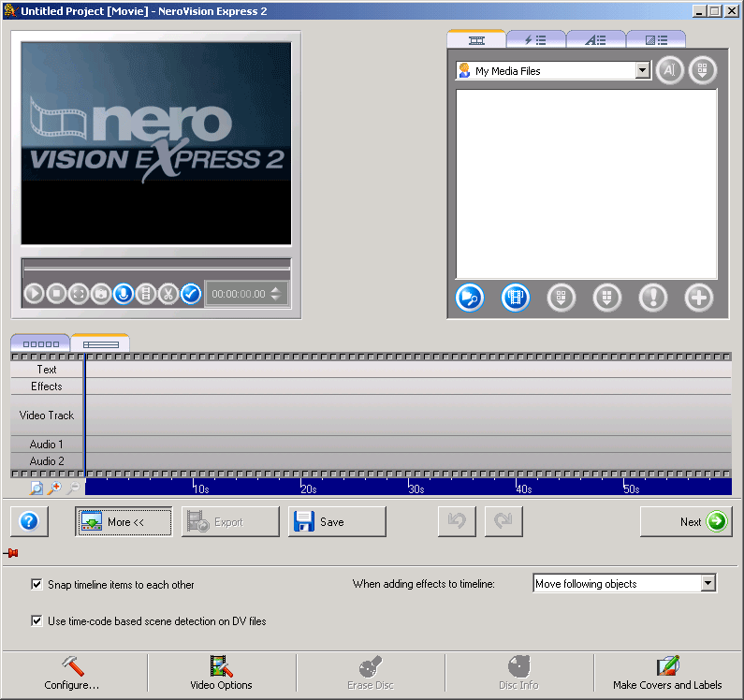This screenshot has width=744, height=700.
Task: Click the gray add-to-timeline grid icon
Action: (x=561, y=298)
